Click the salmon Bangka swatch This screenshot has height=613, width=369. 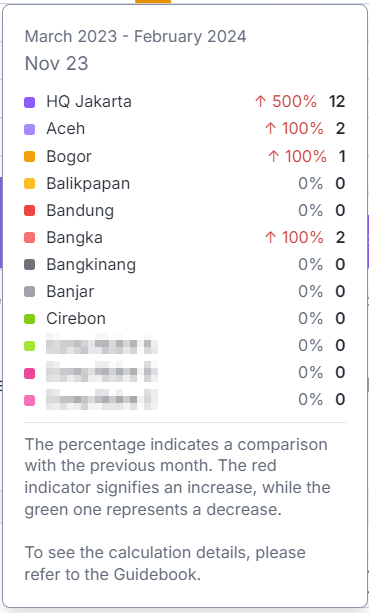click(x=30, y=237)
